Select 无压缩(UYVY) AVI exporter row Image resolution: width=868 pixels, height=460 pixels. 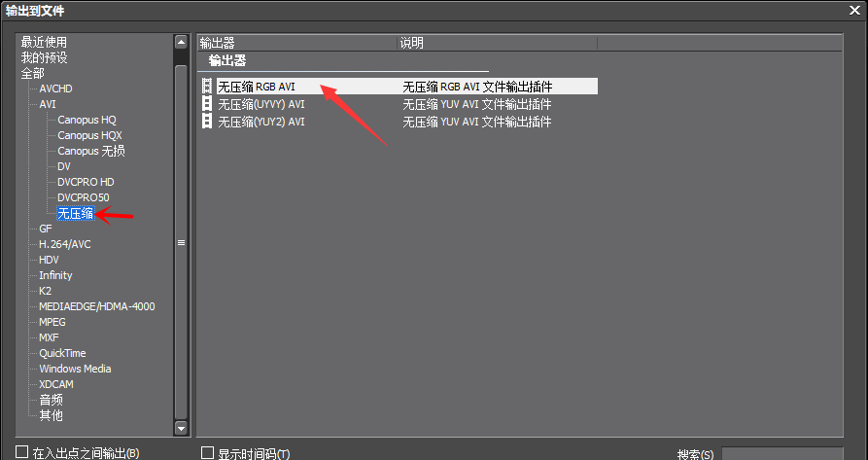click(x=398, y=104)
